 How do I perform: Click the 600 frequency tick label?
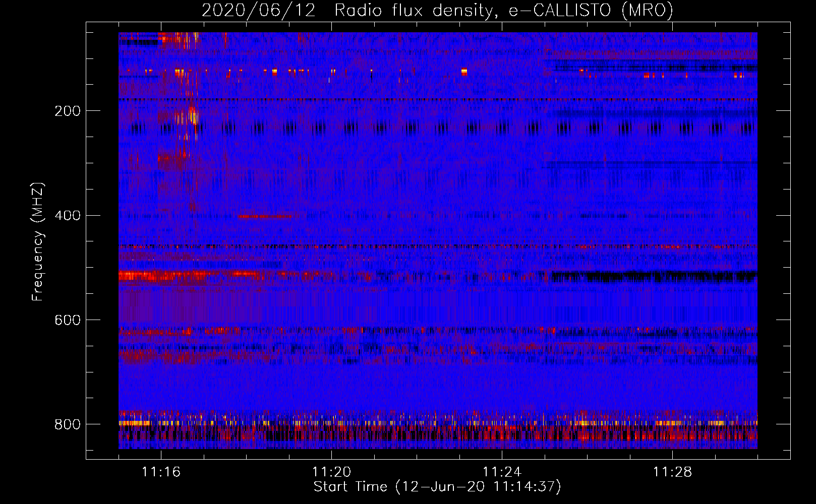click(x=67, y=320)
